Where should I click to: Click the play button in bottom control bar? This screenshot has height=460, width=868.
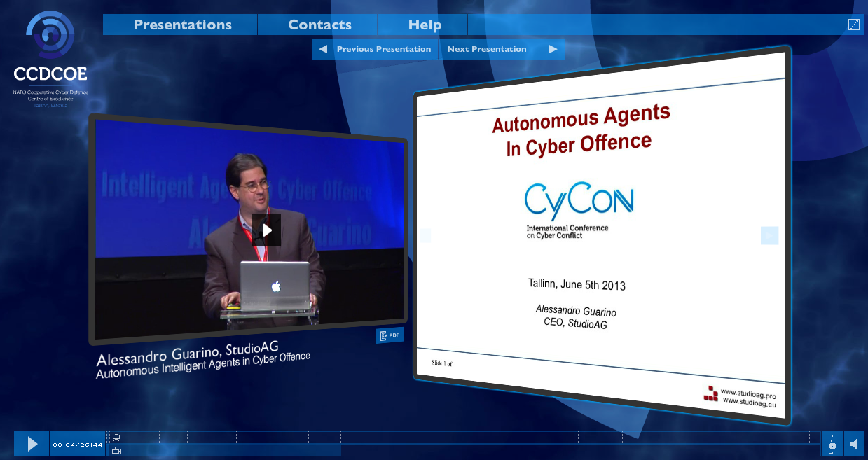click(x=32, y=444)
